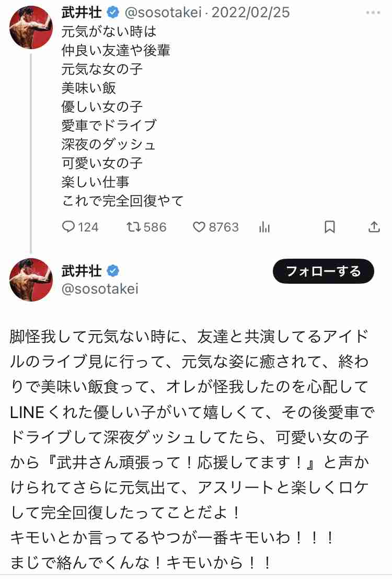This screenshot has width=392, height=579.
Task: Open the first tweet text beginning 元気がない時は
Action: (123, 116)
